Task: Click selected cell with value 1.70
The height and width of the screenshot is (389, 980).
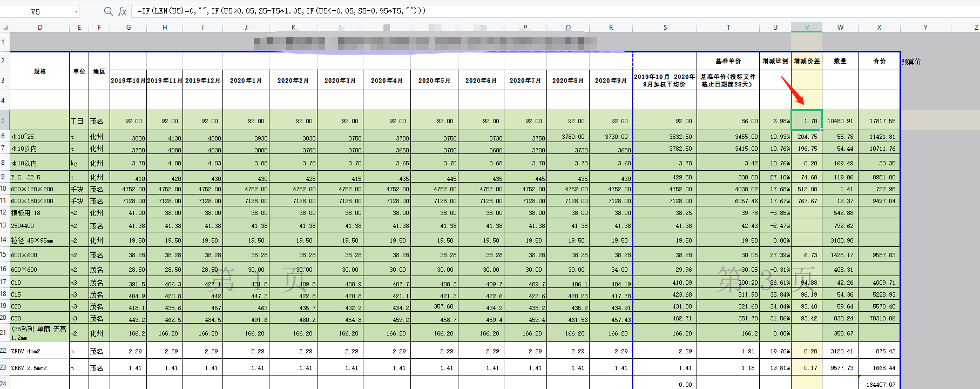Action: click(807, 120)
